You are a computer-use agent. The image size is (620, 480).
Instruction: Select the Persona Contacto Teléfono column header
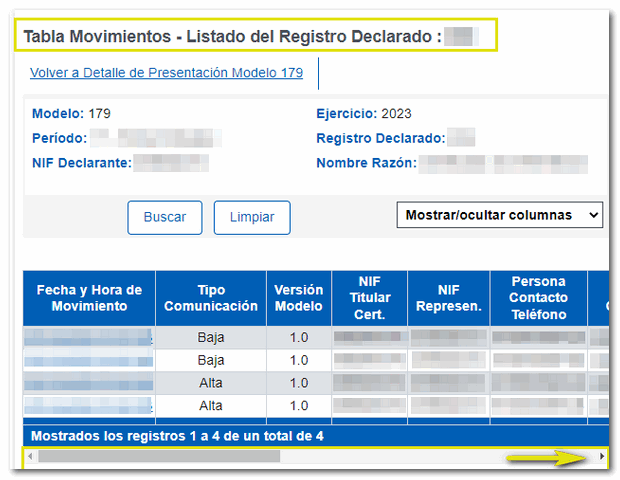tap(538, 298)
